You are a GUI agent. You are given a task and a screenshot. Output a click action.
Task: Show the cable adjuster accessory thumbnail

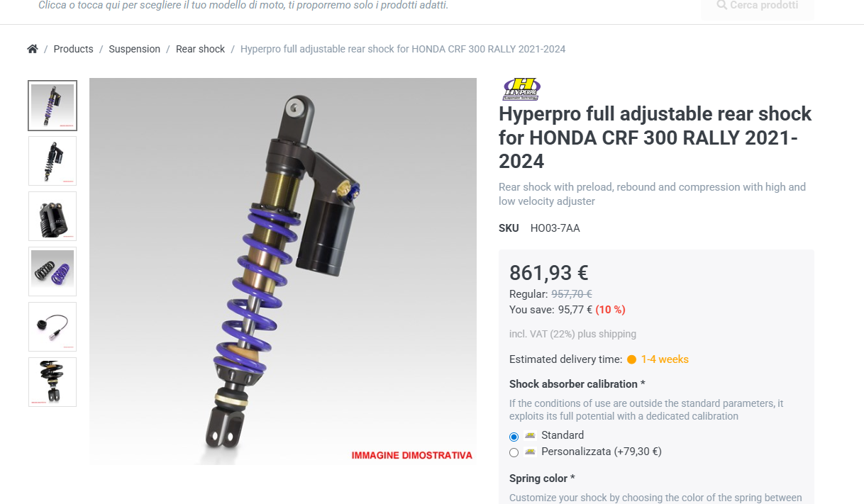click(52, 327)
